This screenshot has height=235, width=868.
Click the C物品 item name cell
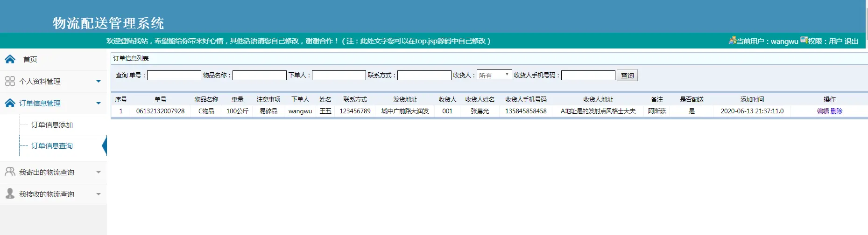pyautogui.click(x=206, y=111)
